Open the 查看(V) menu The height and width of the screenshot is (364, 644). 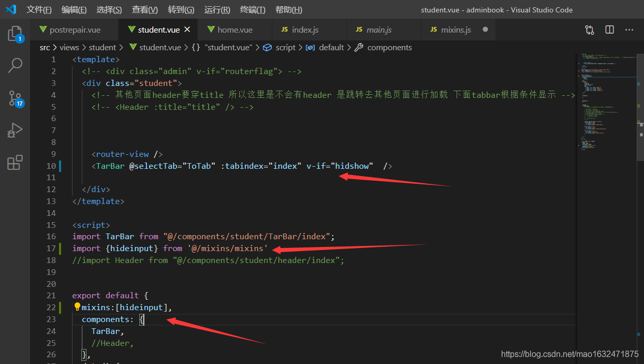[145, 10]
